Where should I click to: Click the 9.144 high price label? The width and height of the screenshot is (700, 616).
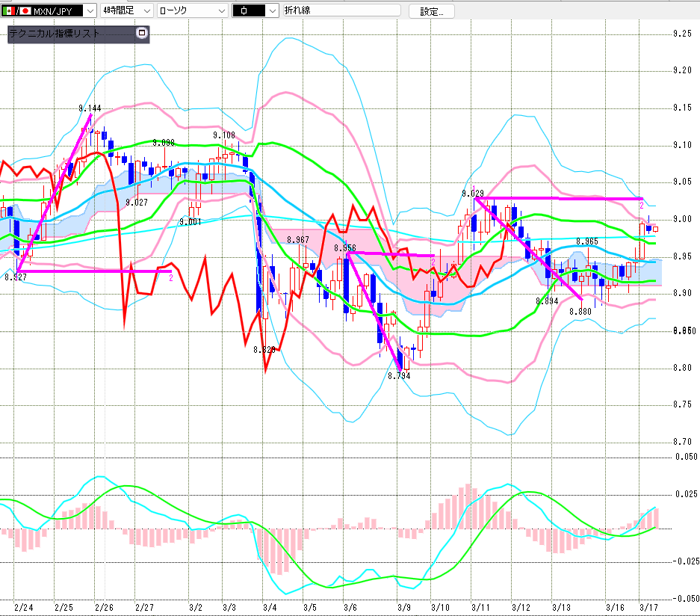(x=90, y=108)
